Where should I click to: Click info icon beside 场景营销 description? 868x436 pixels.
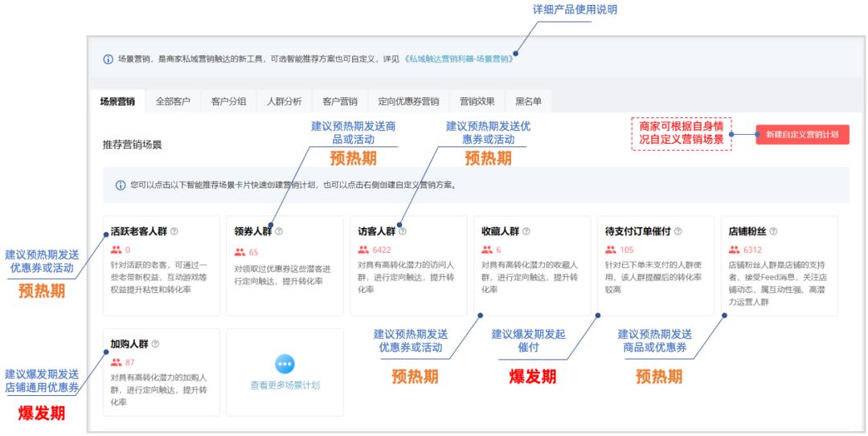click(x=108, y=59)
